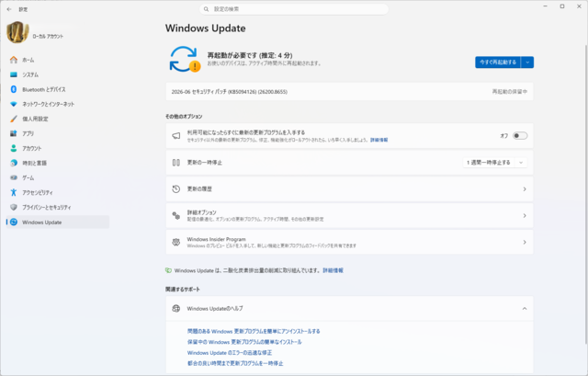This screenshot has width=588, height=376.
Task: Click the ゲーム controller icon
Action: [14, 177]
